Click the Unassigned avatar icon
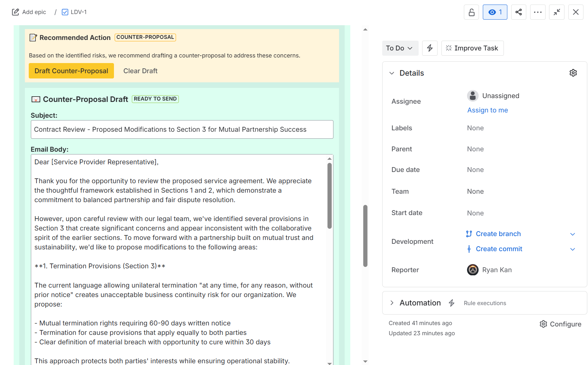 (473, 96)
